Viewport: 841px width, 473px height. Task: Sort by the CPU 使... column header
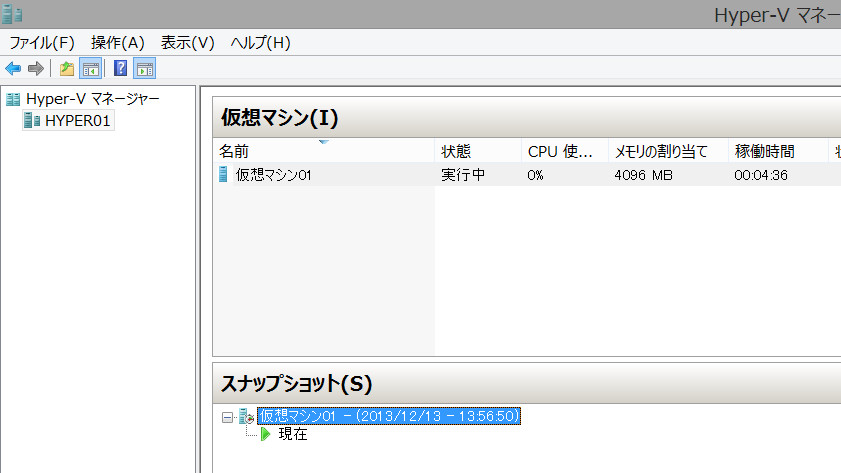pos(565,151)
